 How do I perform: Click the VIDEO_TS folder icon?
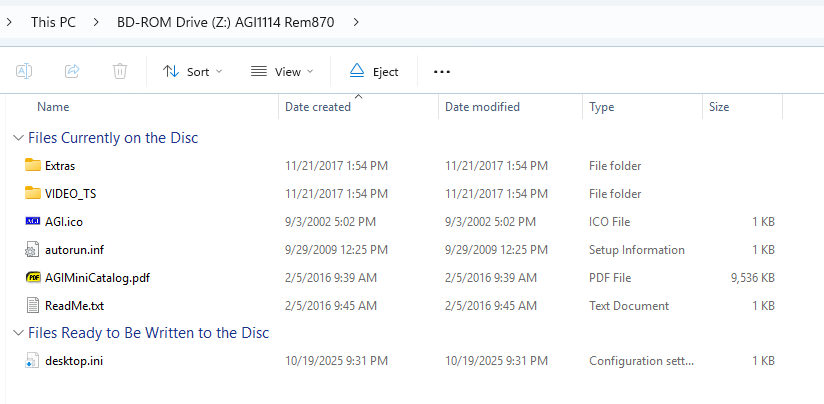click(33, 193)
